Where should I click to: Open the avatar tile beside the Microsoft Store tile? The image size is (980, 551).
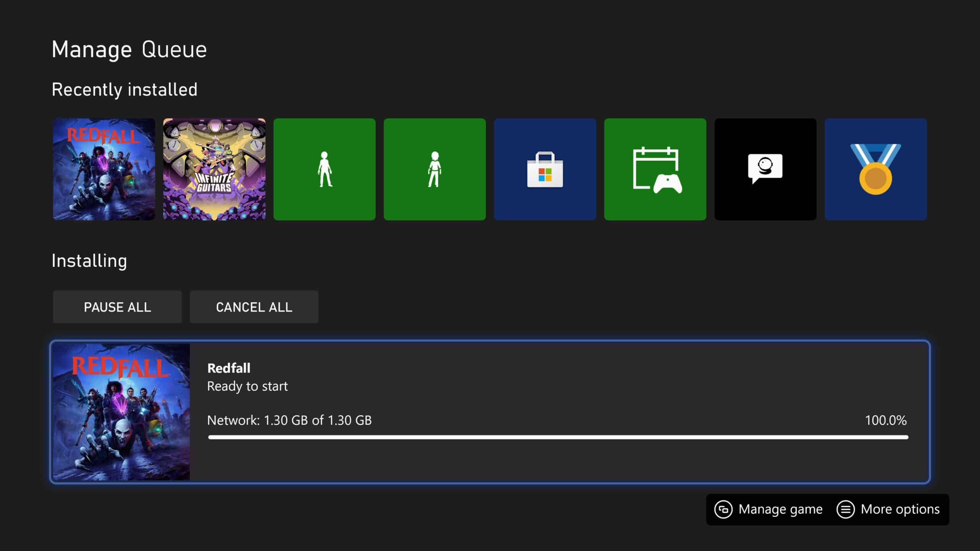(x=434, y=169)
